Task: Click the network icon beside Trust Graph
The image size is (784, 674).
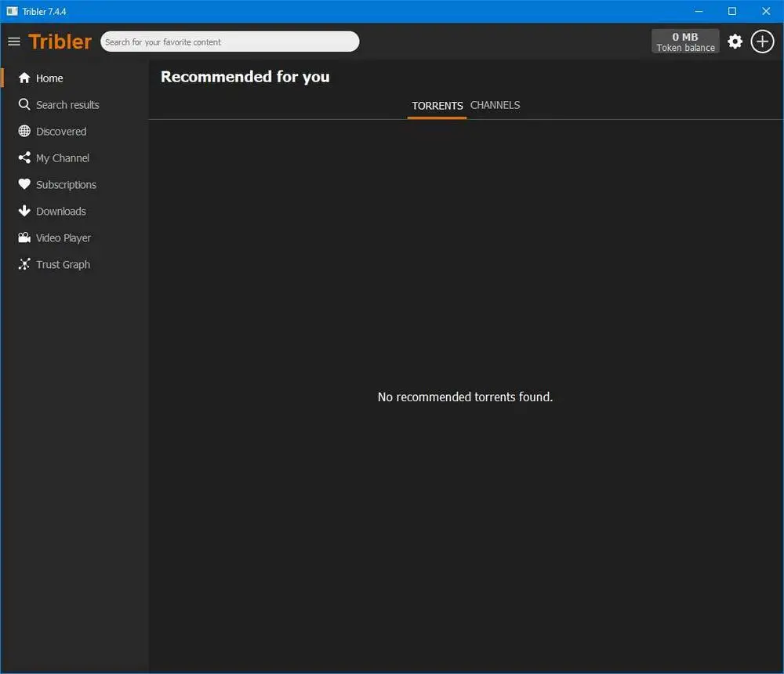Action: click(x=24, y=264)
